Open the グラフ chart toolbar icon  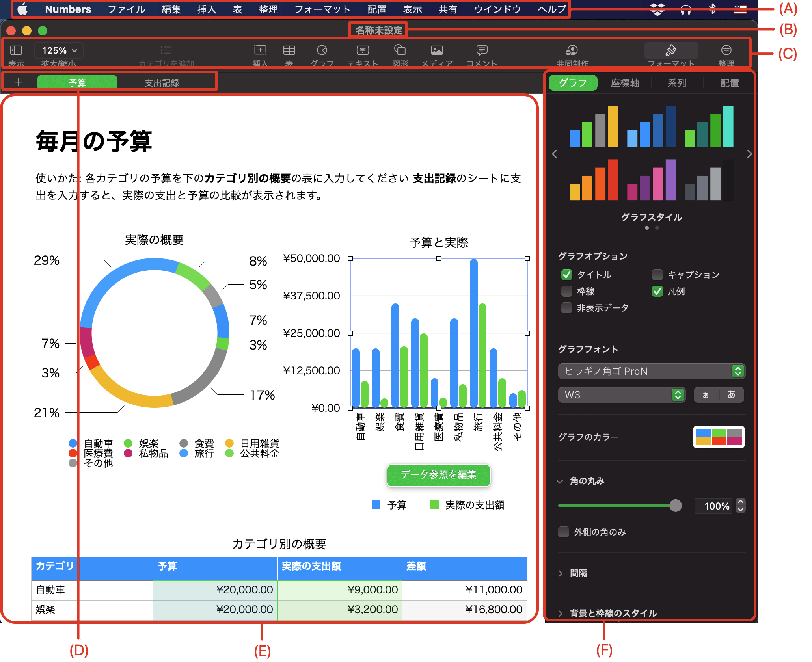pos(322,50)
